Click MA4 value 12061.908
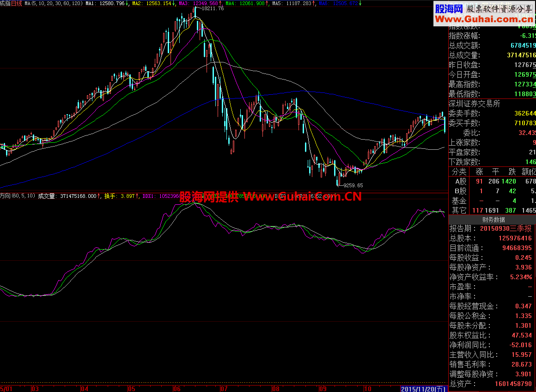The height and width of the screenshot is (392, 536). coord(252,3)
